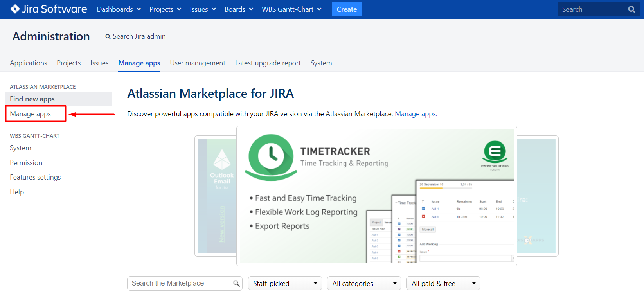Click the Search the Marketplace field
The width and height of the screenshot is (644, 295).
coord(181,283)
